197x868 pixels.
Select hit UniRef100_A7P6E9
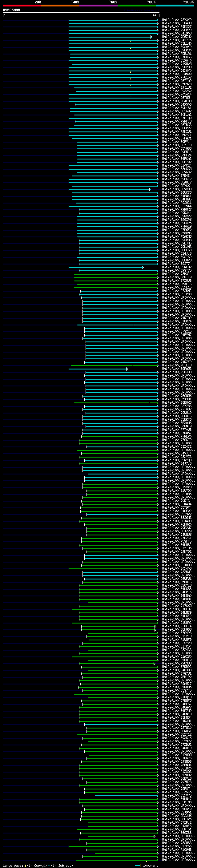pyautogui.click(x=177, y=226)
